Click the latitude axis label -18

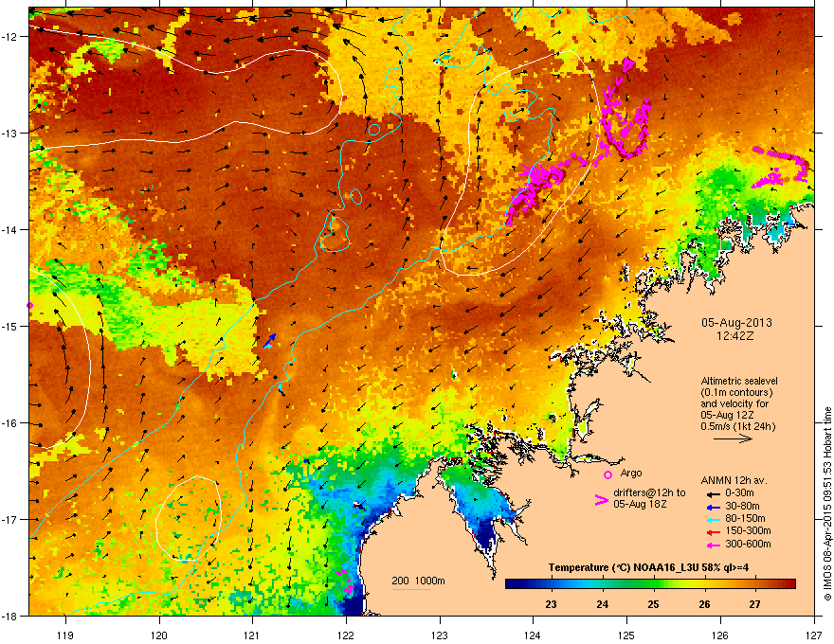10,616
